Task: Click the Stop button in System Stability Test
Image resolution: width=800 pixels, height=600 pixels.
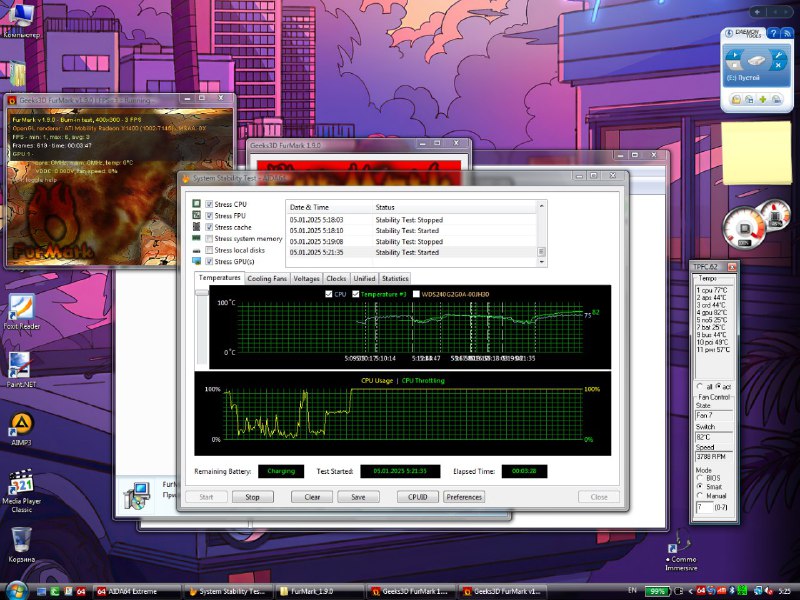Action: [x=253, y=497]
